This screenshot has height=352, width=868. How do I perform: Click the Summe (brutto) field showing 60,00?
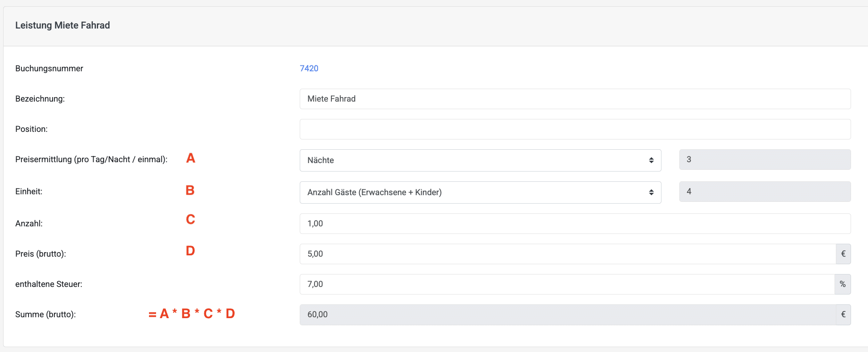(567, 315)
